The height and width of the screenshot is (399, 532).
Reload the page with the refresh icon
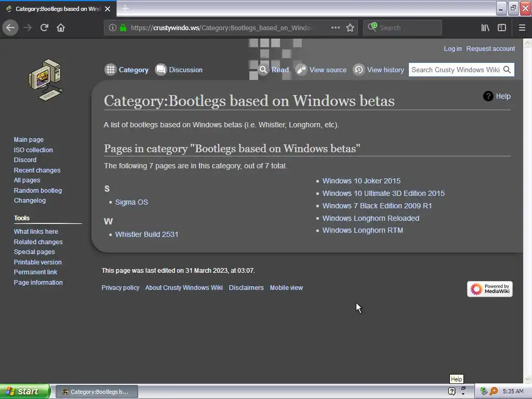(44, 28)
